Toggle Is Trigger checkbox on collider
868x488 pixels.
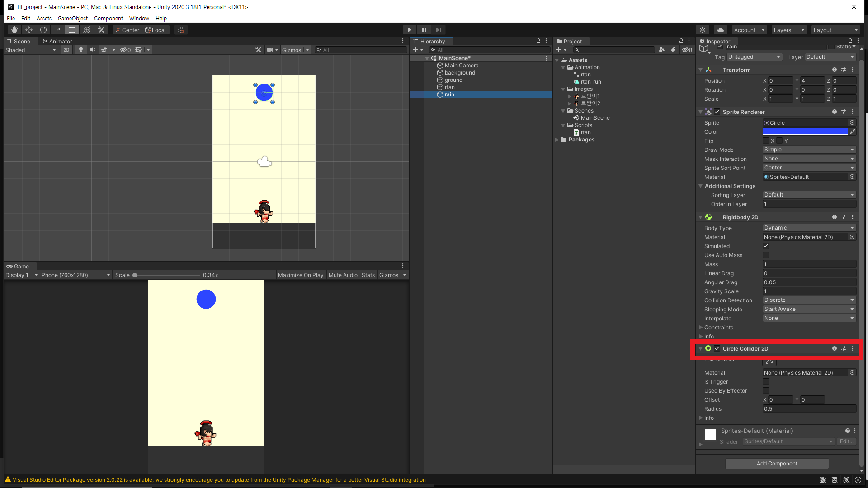pyautogui.click(x=766, y=381)
